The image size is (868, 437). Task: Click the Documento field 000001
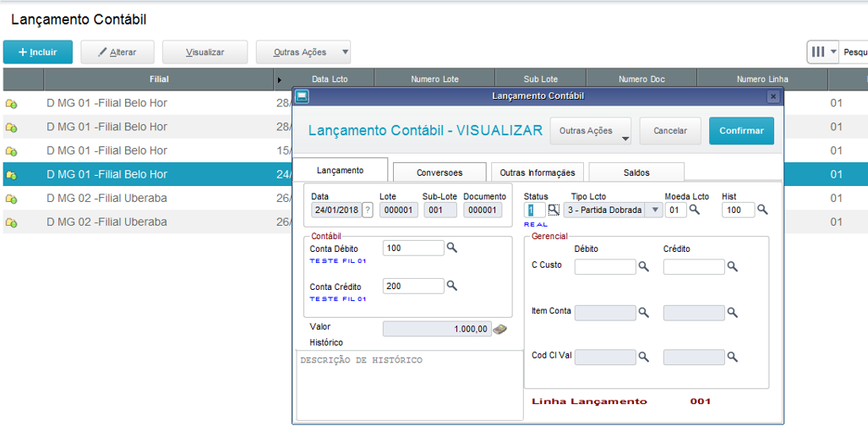(483, 210)
